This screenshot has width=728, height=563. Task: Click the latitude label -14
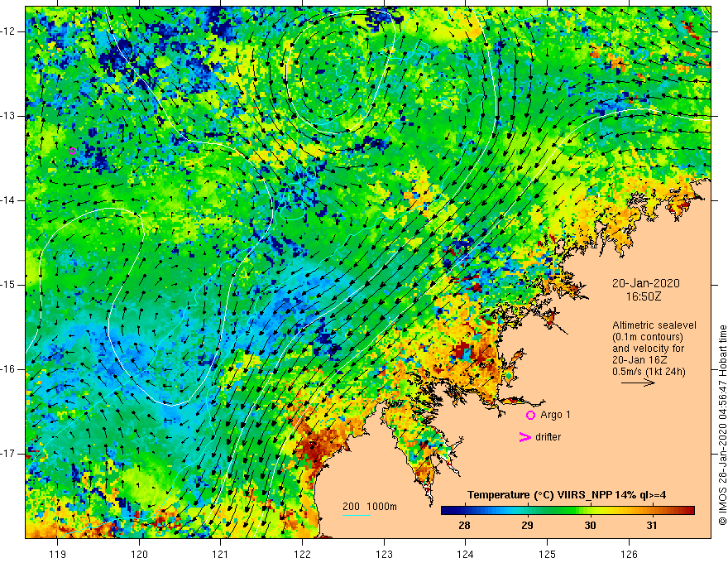9,200
